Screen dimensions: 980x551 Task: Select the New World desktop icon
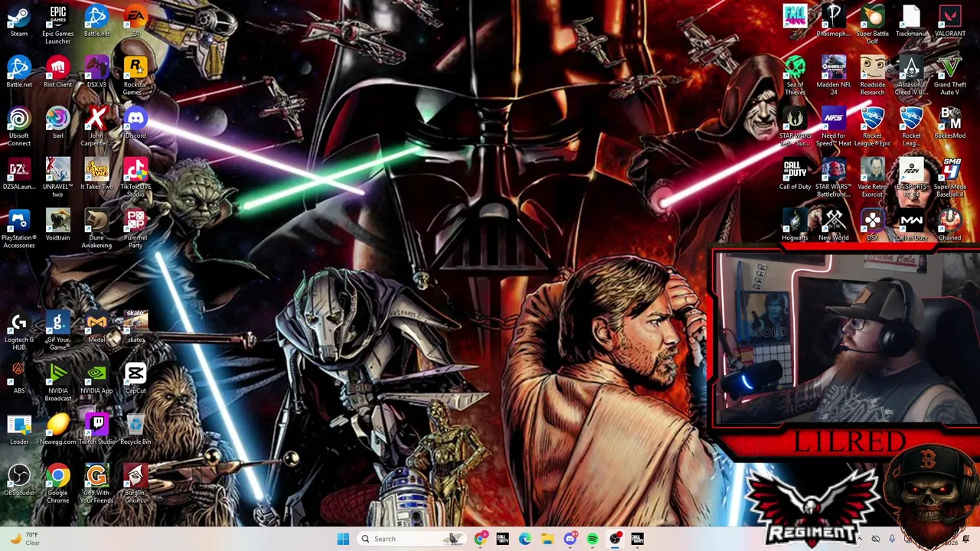(833, 226)
